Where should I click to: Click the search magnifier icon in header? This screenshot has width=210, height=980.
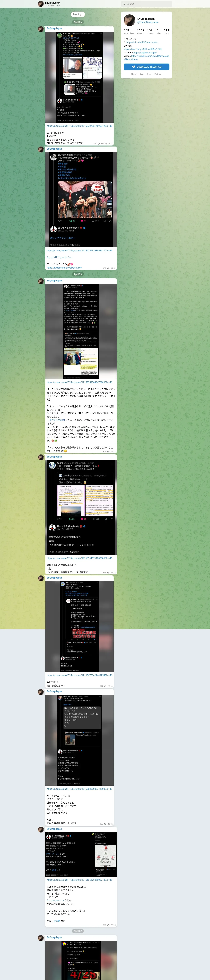point(124,4)
